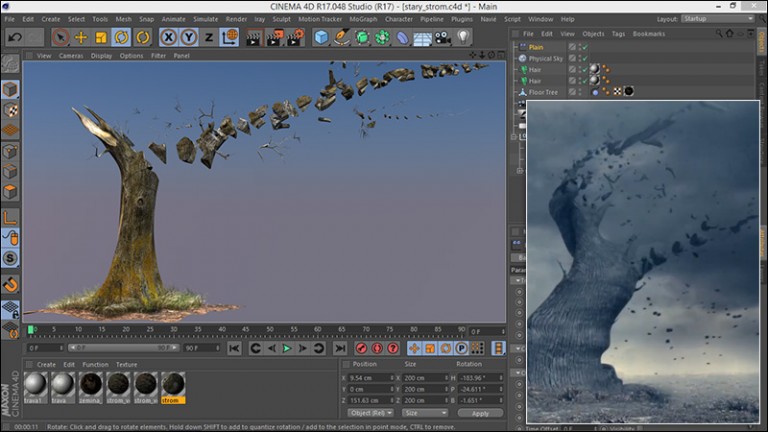Select the trava1 material swatch
Screen dimensions: 768x432
[x=35, y=387]
